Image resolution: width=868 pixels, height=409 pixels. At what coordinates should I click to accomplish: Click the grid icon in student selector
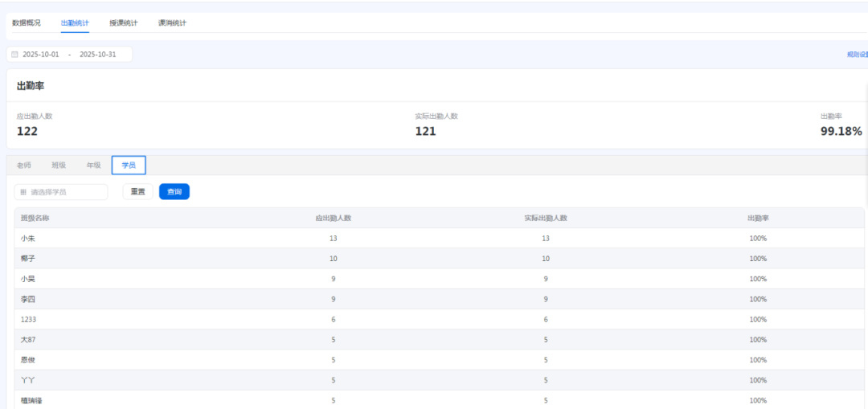click(x=23, y=192)
